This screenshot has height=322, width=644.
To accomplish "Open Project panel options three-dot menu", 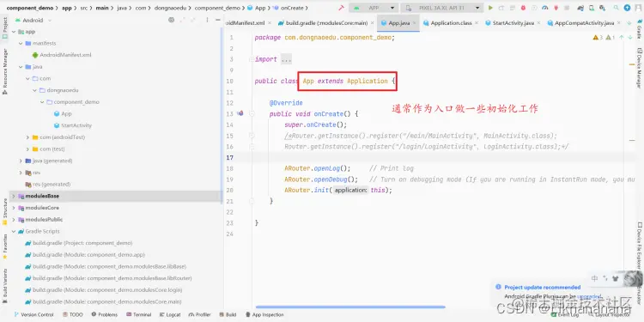I will pos(207,20).
